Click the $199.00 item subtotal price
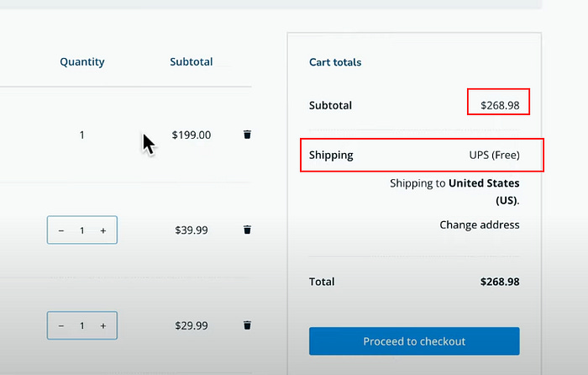 pyautogui.click(x=192, y=135)
